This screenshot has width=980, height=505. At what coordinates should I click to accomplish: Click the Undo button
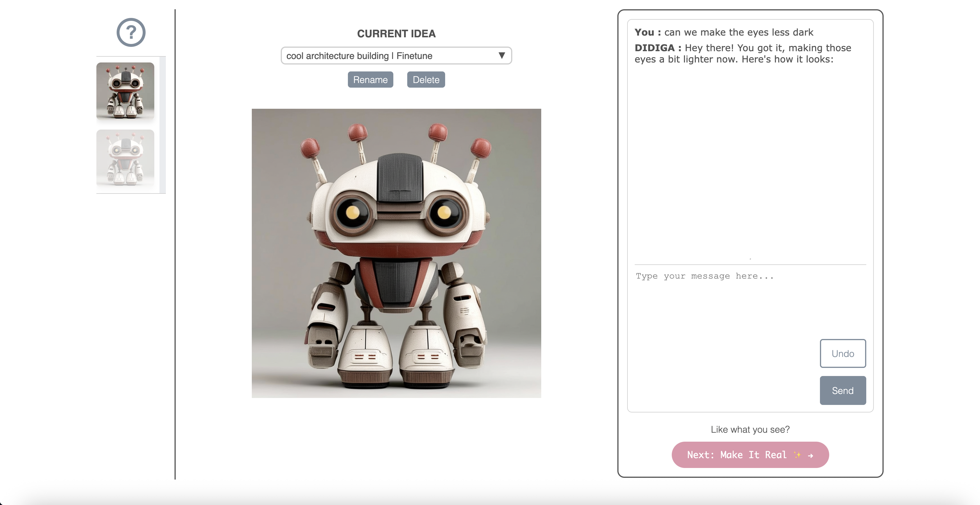tap(843, 353)
